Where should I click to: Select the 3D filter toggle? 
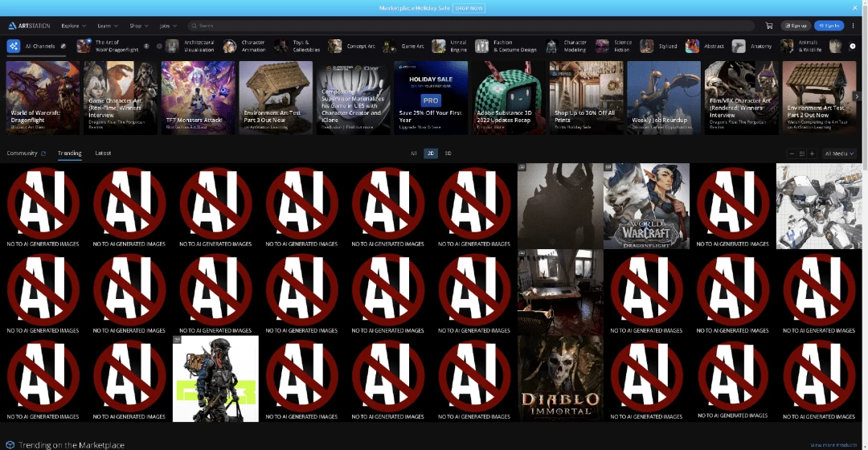(x=448, y=153)
